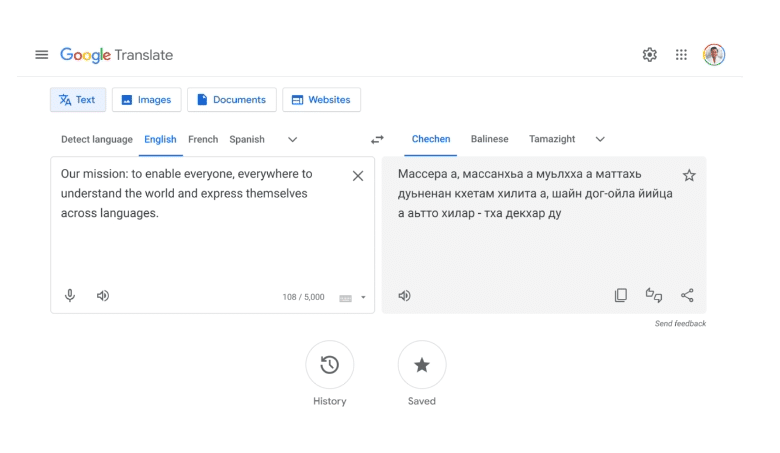
Task: Select French as source language
Action: tap(203, 139)
